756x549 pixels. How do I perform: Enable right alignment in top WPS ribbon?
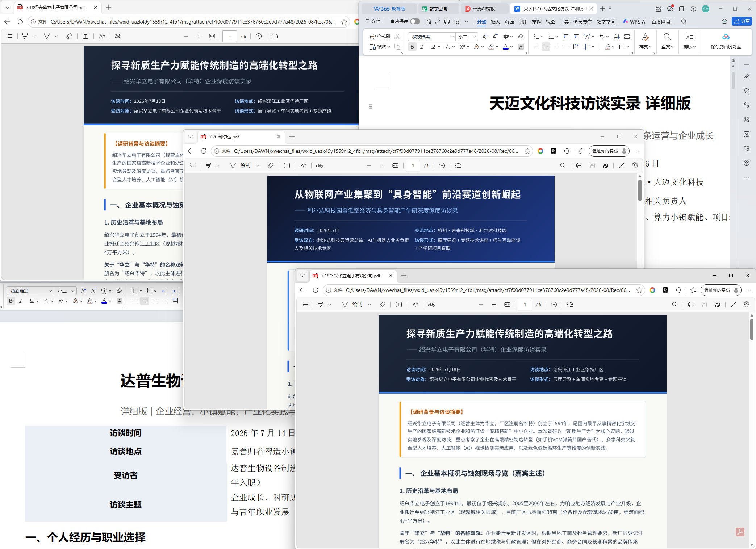click(x=556, y=47)
